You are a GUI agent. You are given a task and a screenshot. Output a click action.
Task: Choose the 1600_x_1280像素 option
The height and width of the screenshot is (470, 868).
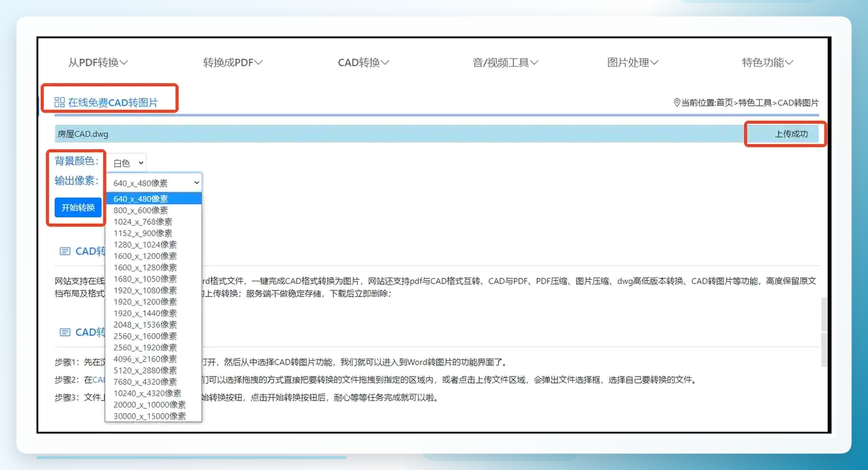[154, 268]
